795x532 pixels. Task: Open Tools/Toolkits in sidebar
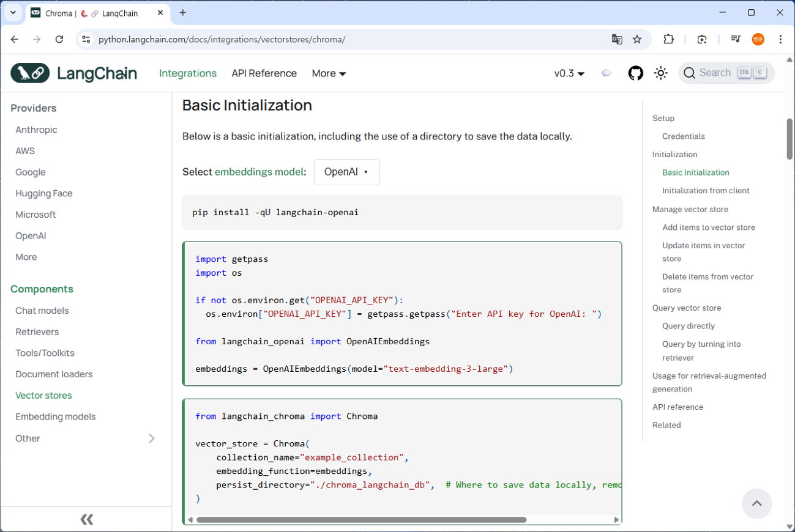click(45, 353)
